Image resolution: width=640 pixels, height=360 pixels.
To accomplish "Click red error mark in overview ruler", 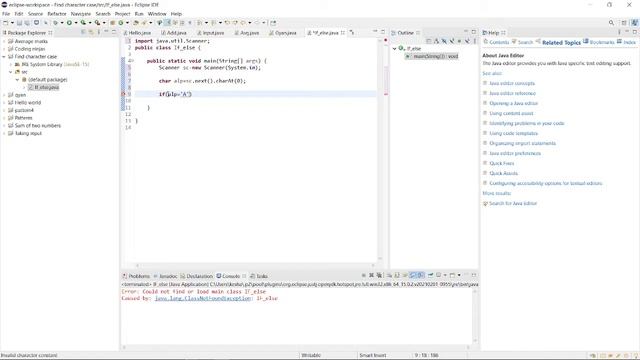I will 386,94.
